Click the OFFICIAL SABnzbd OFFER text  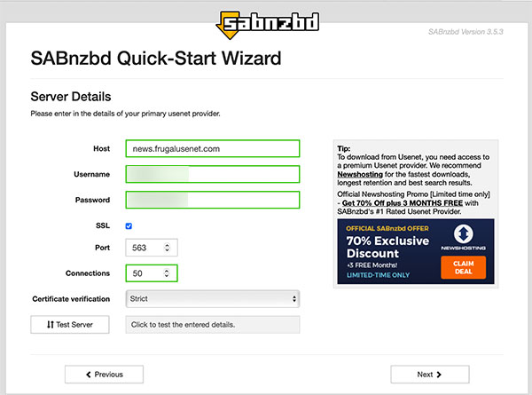pos(387,229)
